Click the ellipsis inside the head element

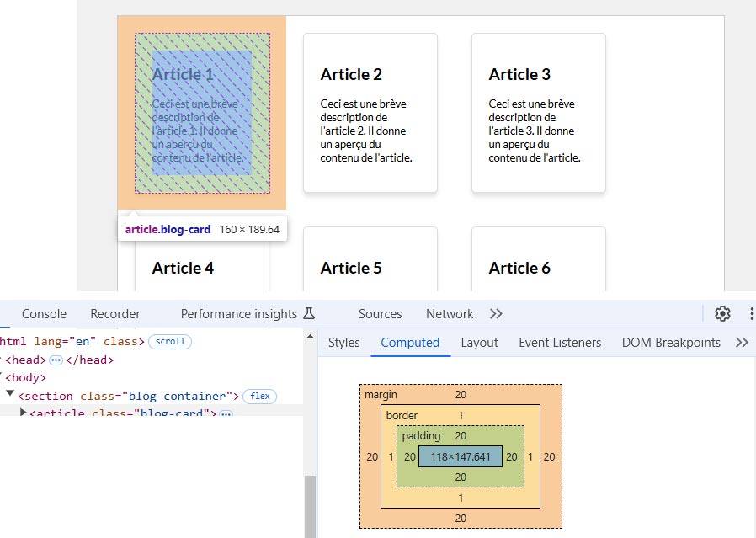[x=56, y=360]
